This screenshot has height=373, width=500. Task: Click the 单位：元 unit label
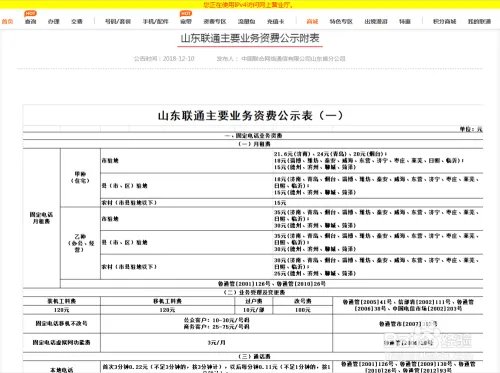click(471, 129)
